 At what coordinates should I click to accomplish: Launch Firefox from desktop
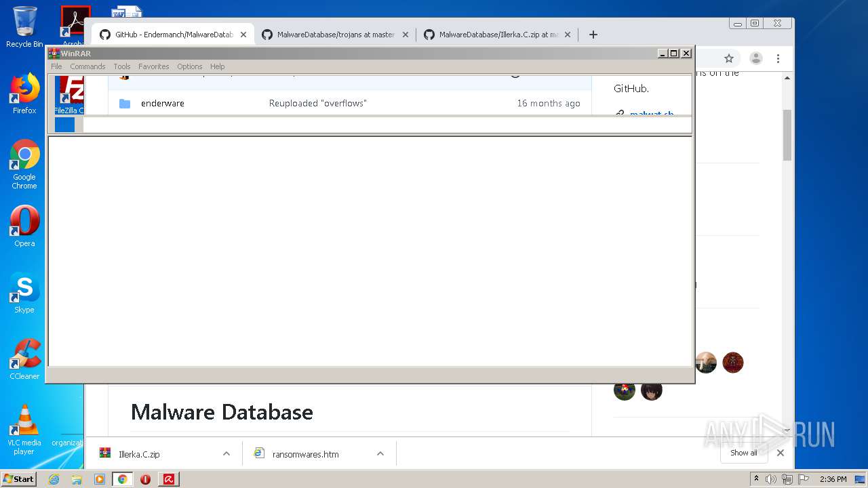[x=24, y=94]
